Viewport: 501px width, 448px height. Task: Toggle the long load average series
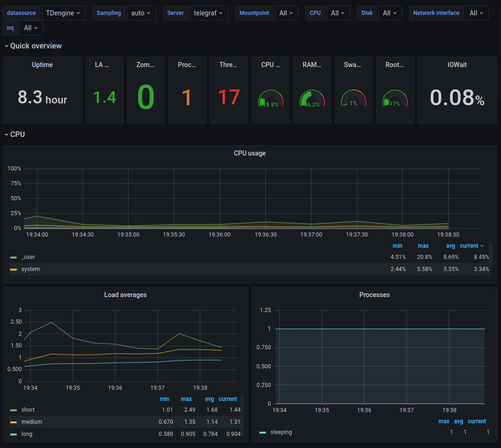(27, 434)
